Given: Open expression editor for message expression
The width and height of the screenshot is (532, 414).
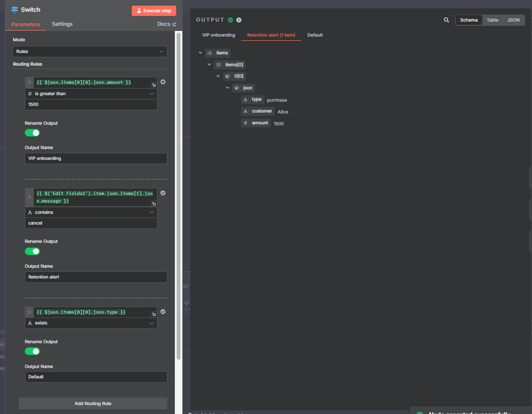Looking at the screenshot, I should coord(154,203).
